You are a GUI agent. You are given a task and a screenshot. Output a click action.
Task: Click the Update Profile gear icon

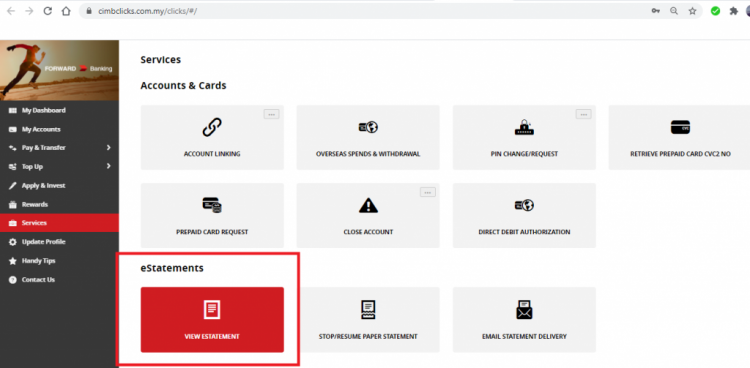point(12,242)
